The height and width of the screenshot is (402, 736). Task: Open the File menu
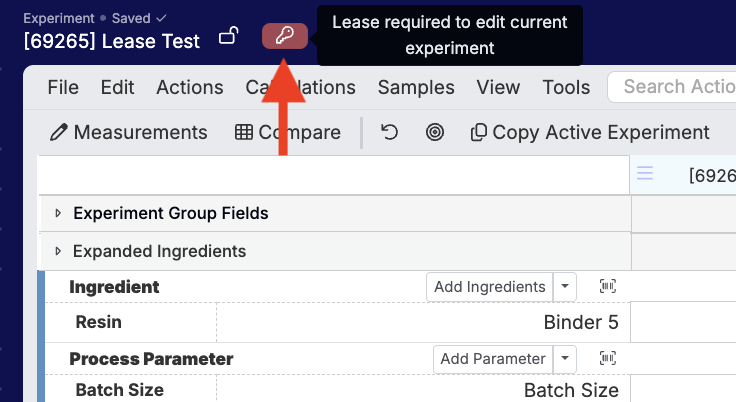63,87
